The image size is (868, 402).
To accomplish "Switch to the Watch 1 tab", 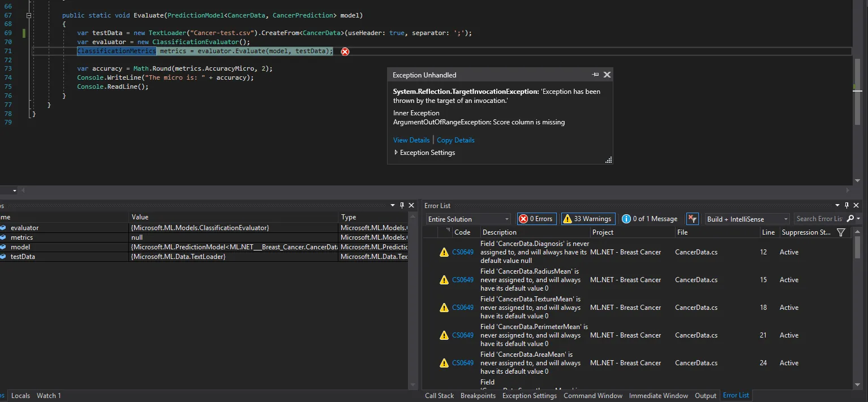I will point(49,396).
